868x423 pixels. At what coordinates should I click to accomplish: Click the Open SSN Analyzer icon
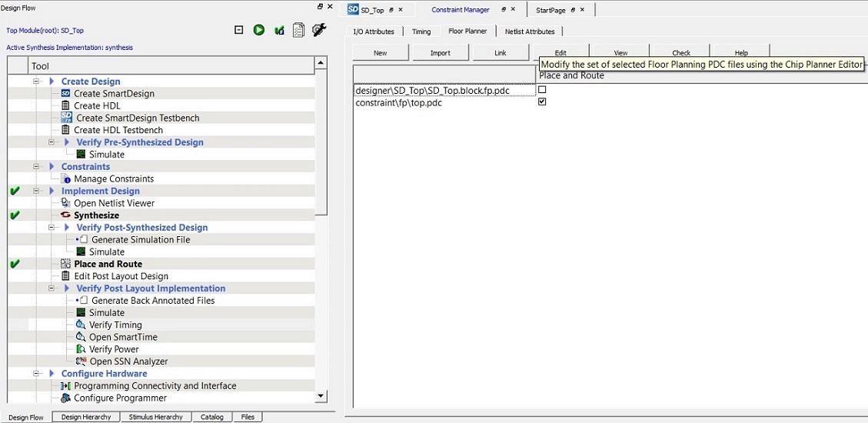(x=81, y=361)
